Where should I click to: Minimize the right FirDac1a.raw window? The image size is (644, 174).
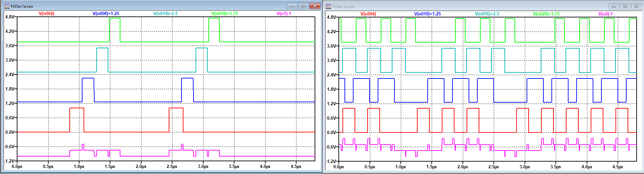click(x=613, y=6)
